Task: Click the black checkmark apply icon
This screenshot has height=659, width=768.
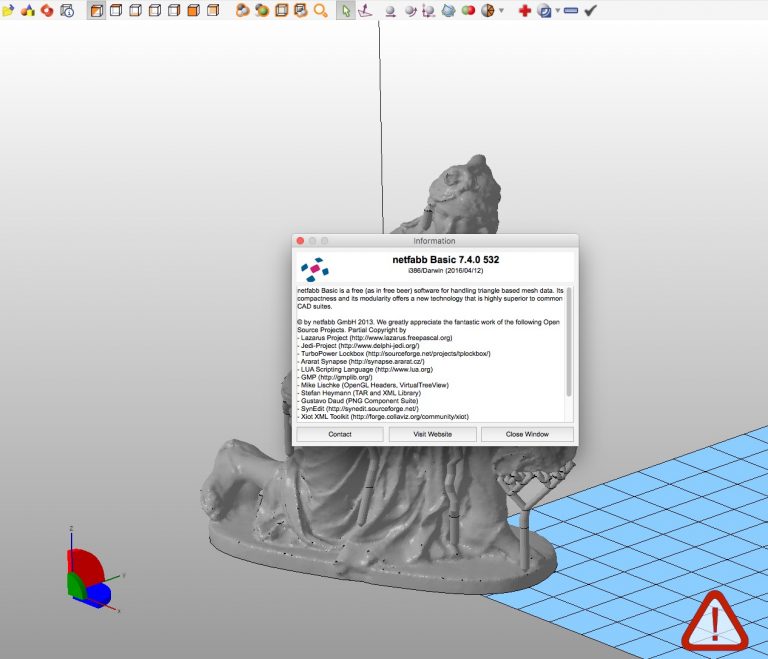Action: [590, 11]
